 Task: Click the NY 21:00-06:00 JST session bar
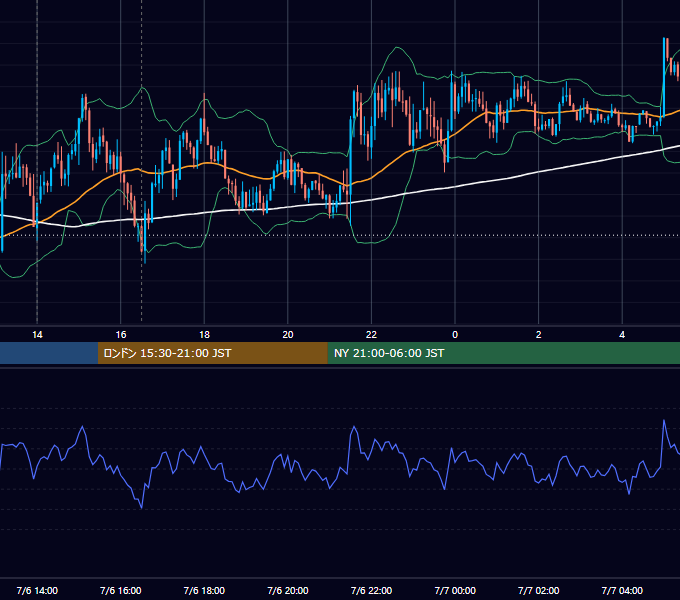(503, 353)
